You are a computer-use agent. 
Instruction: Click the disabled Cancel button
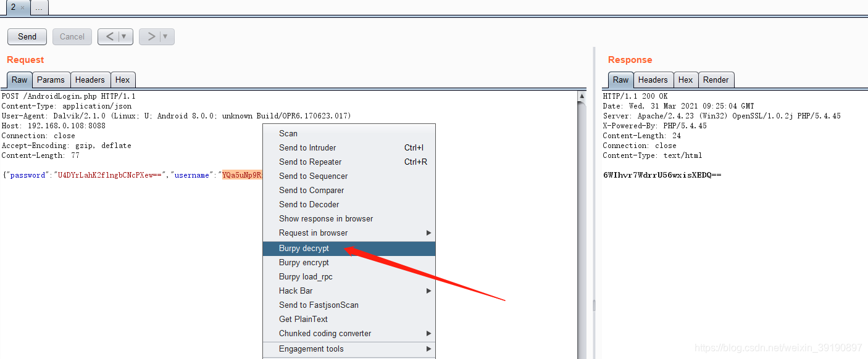coord(72,36)
